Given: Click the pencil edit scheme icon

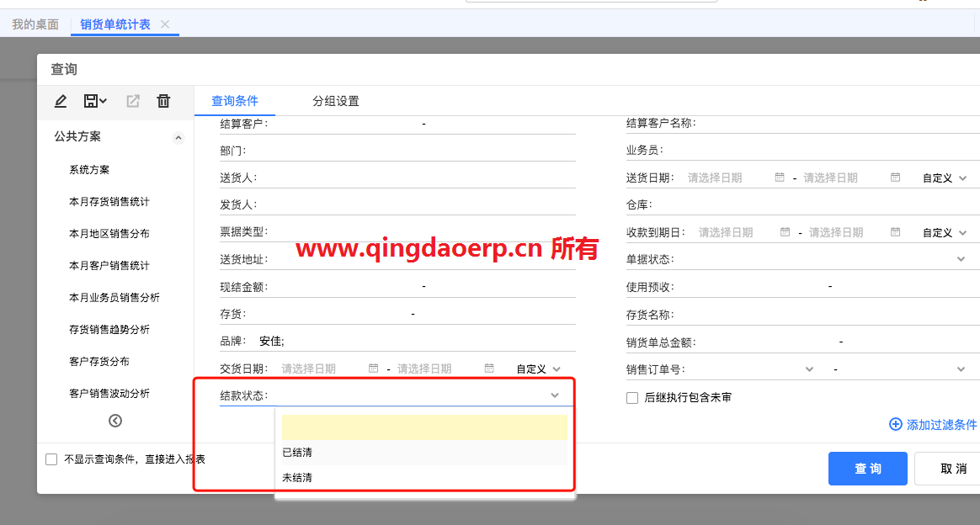Looking at the screenshot, I should (61, 101).
